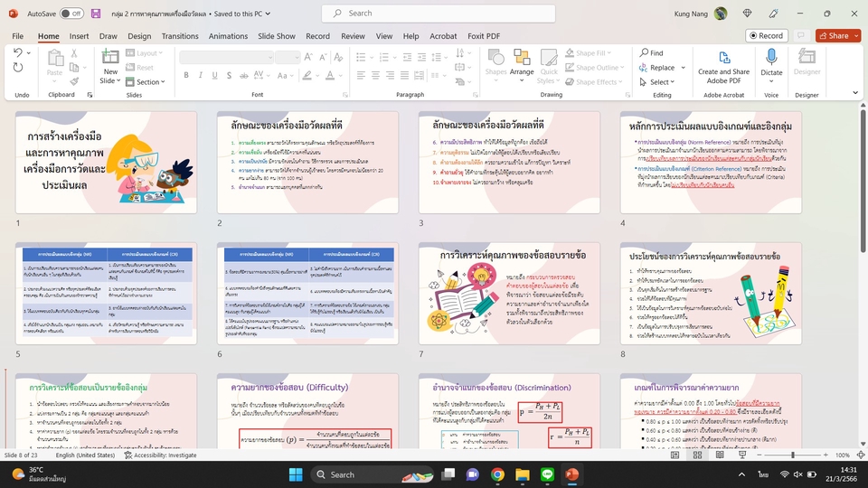Click the New Slide icon
This screenshot has height=488, width=868.
click(x=110, y=56)
